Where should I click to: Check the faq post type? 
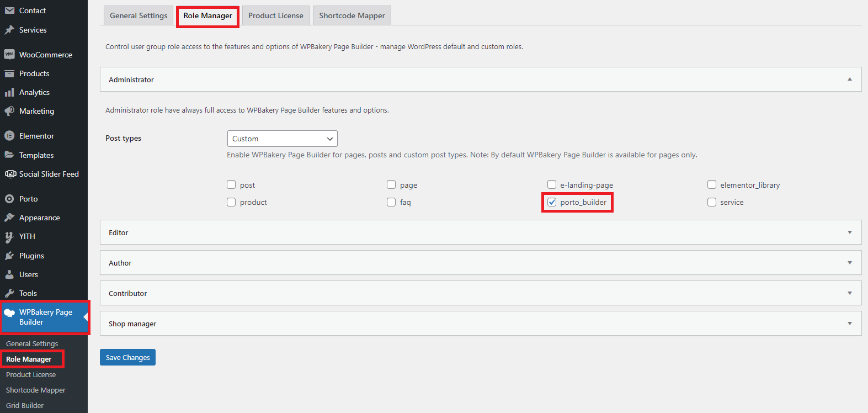coord(391,202)
